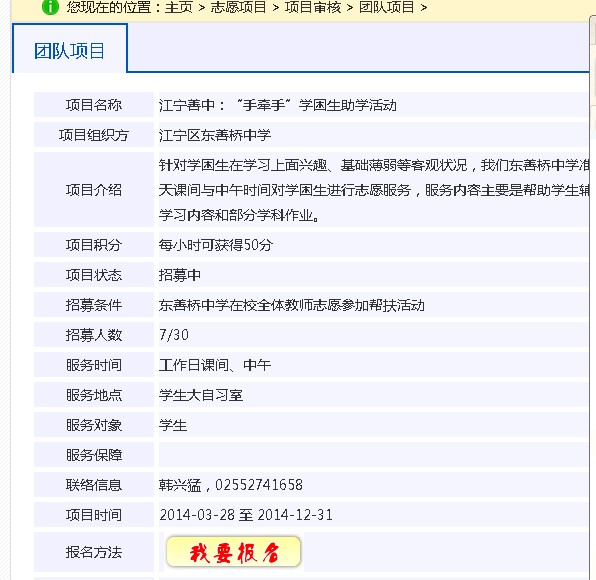Click the status value 招募中
The width and height of the screenshot is (596, 580).
(x=179, y=275)
